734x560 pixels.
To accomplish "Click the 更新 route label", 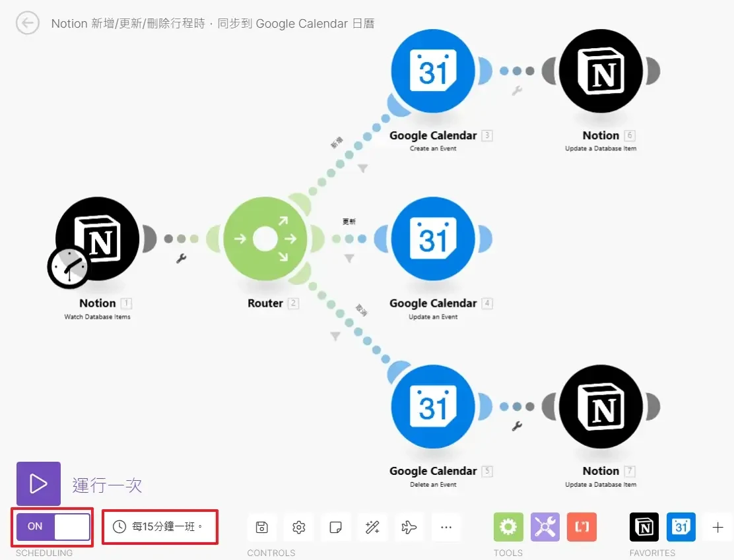I will (349, 221).
